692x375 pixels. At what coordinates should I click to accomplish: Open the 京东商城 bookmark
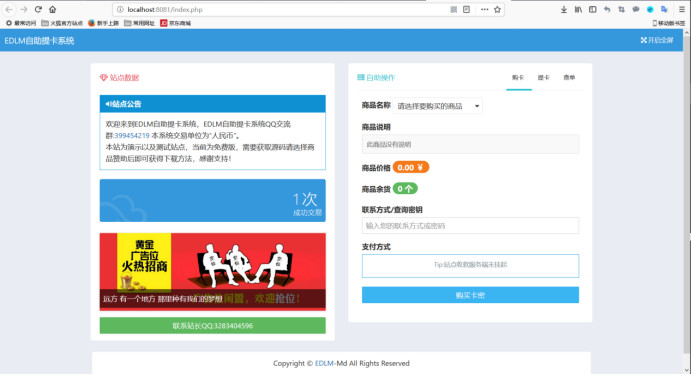[x=176, y=23]
